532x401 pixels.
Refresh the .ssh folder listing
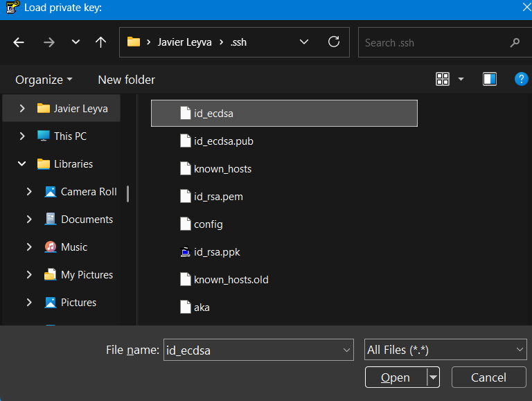334,42
